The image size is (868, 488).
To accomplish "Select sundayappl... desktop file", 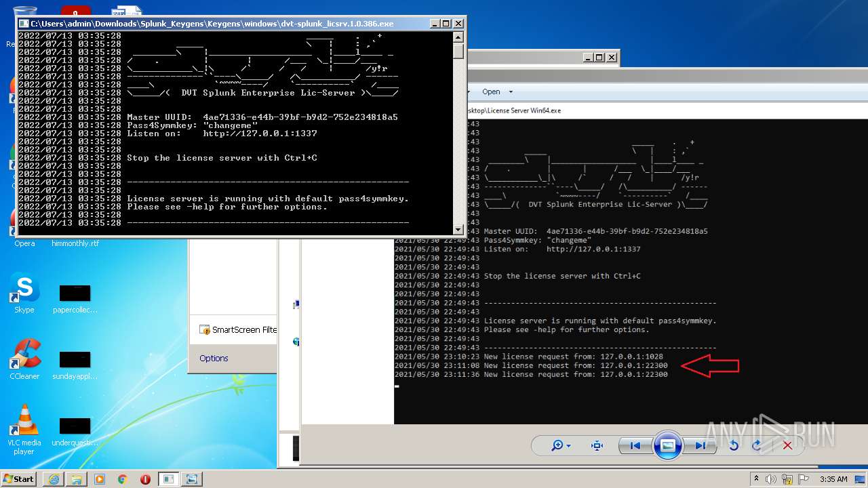I will (x=75, y=364).
